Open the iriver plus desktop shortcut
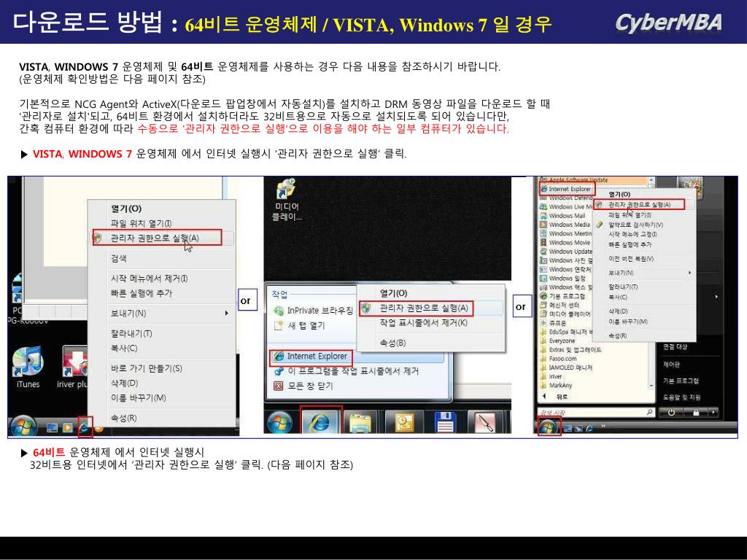Viewport: 747px width, 560px height. pos(75,362)
